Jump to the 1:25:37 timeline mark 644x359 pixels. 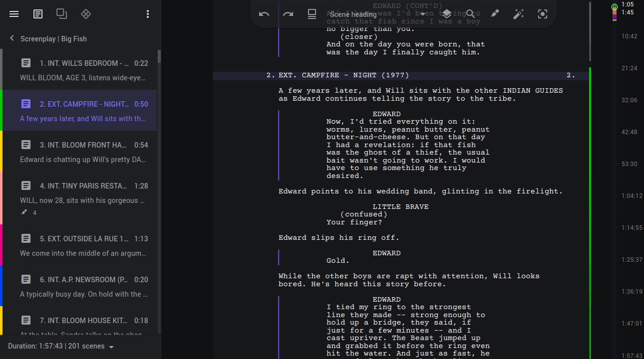coord(632,260)
